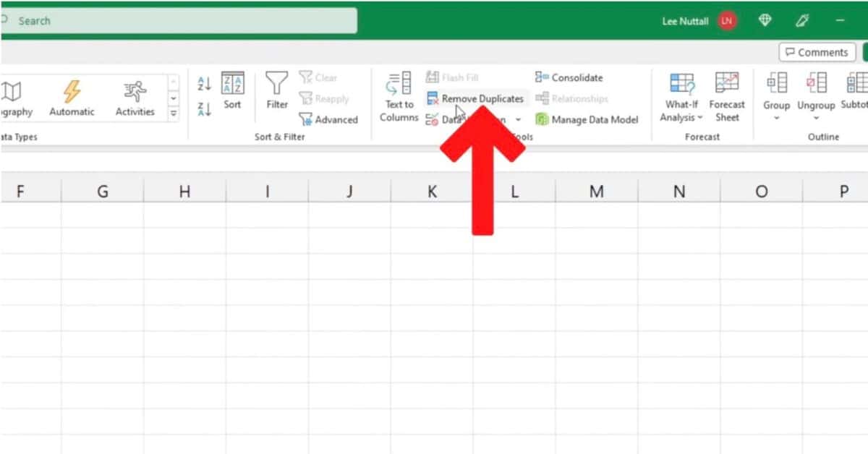
Task: Open the Comments pane
Action: pyautogui.click(x=817, y=52)
